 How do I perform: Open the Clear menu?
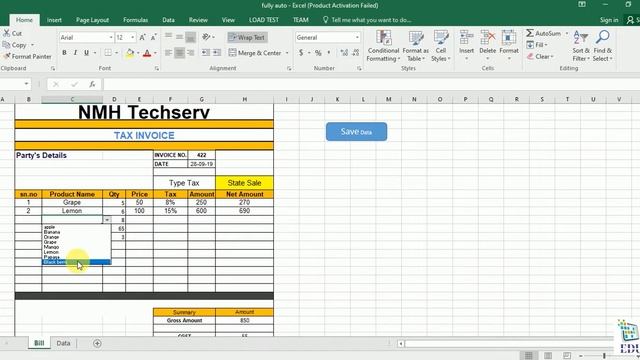pos(539,56)
